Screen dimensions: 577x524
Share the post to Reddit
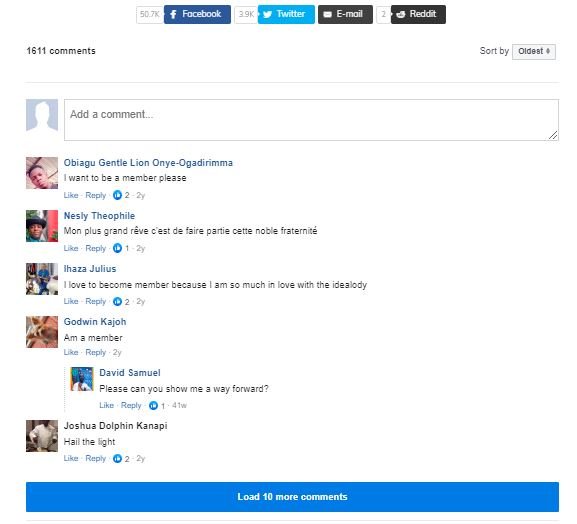[x=418, y=14]
